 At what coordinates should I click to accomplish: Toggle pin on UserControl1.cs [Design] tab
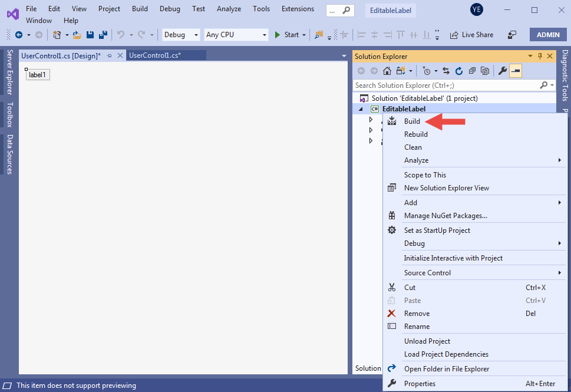pyautogui.click(x=109, y=55)
